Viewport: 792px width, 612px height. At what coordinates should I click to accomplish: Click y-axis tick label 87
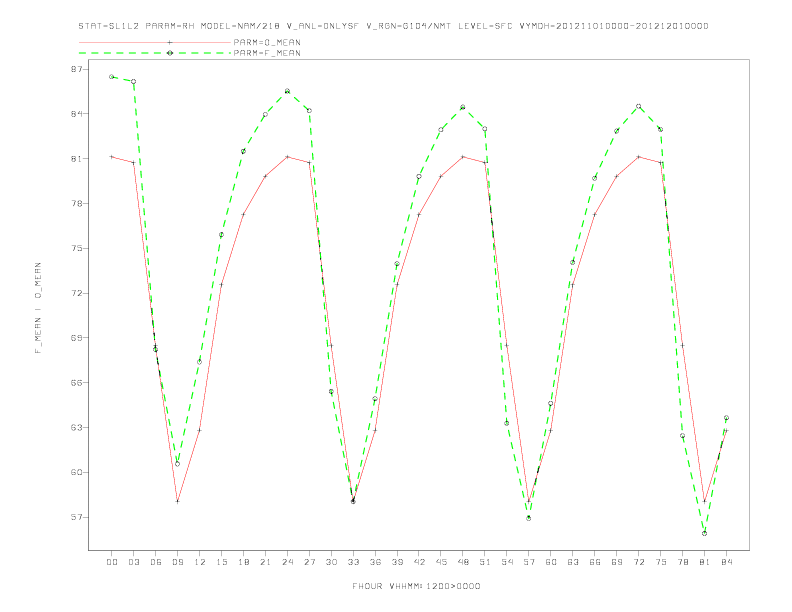(x=77, y=69)
